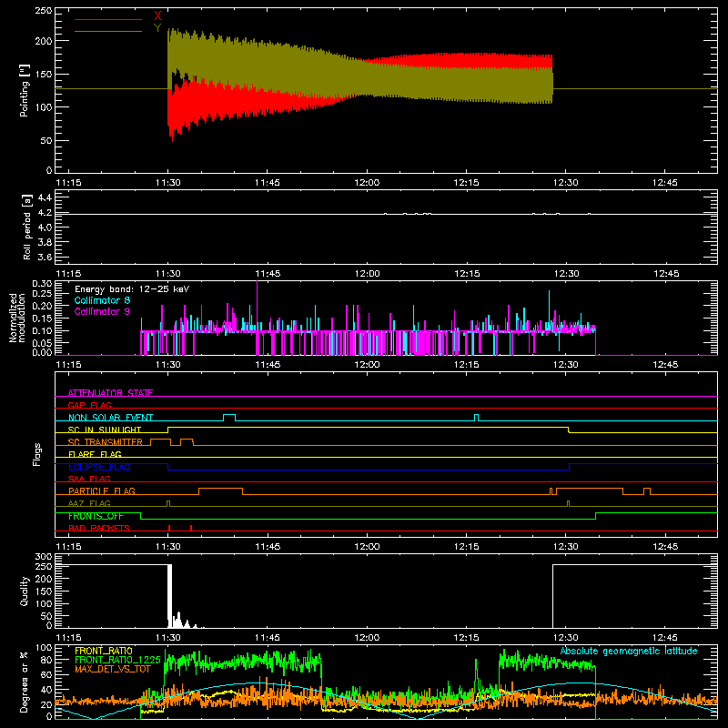Click the 'Collimator 8' legend label
728x728 pixels.
[x=102, y=300]
